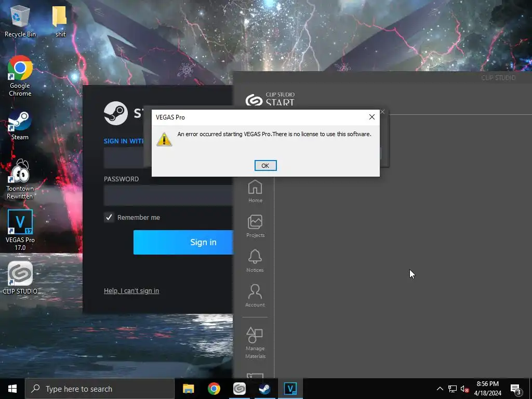532x399 pixels.
Task: Select Recycle Bin desktop icon
Action: [20, 21]
